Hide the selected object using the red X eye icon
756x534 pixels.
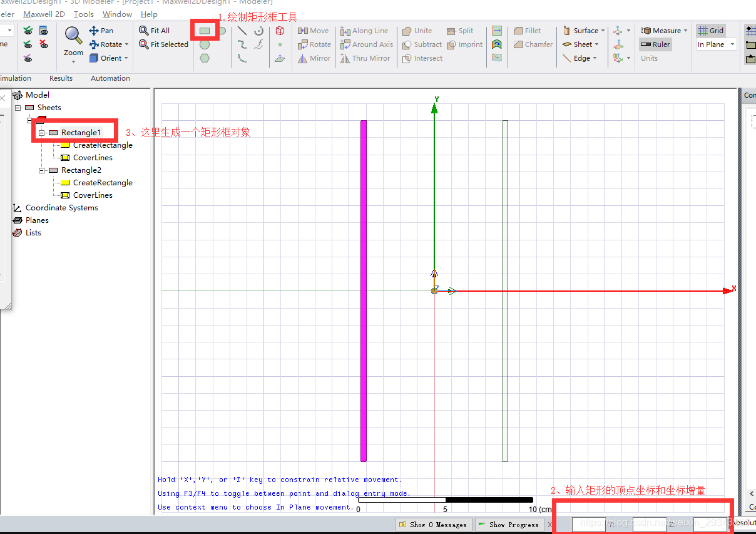(44, 44)
